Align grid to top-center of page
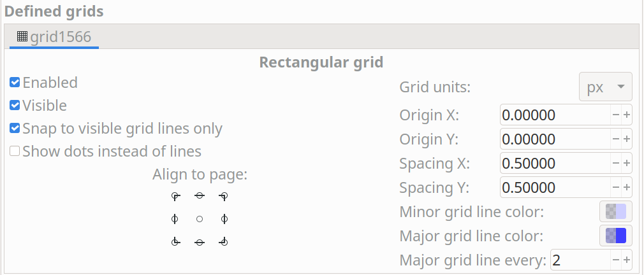 tap(200, 196)
